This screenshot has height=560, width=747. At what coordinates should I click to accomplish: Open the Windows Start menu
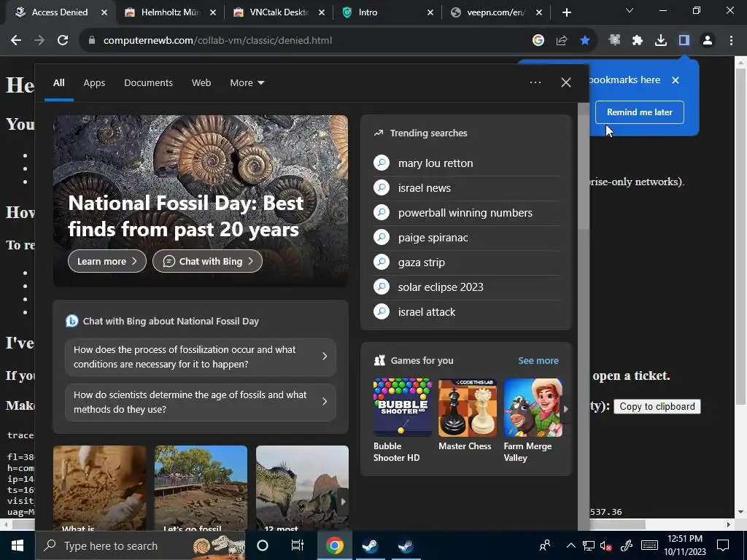click(x=18, y=545)
